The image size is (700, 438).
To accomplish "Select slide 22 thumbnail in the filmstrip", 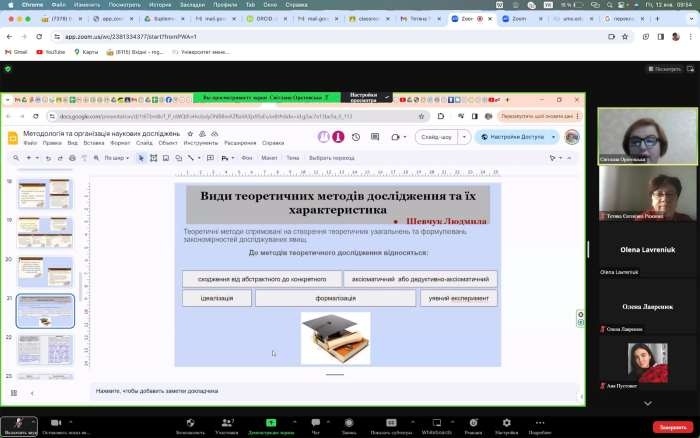I will click(46, 351).
